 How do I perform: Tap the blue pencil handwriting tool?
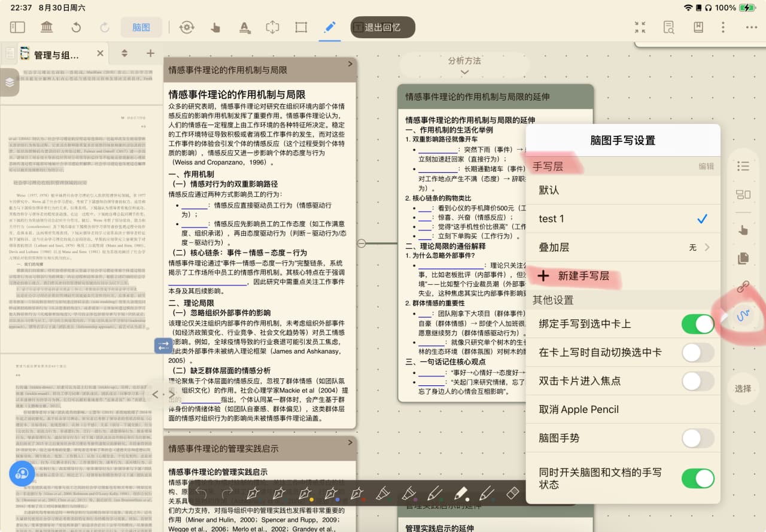[329, 27]
